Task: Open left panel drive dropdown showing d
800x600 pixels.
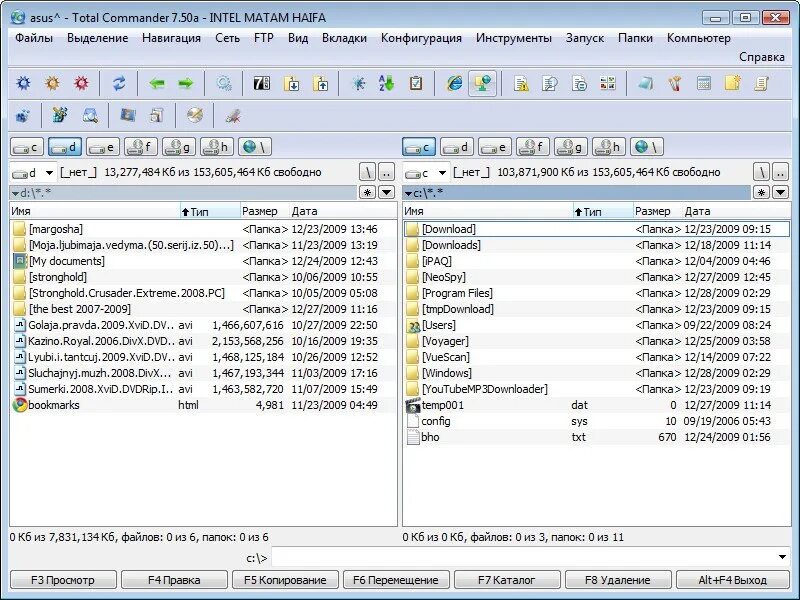Action: 33,172
